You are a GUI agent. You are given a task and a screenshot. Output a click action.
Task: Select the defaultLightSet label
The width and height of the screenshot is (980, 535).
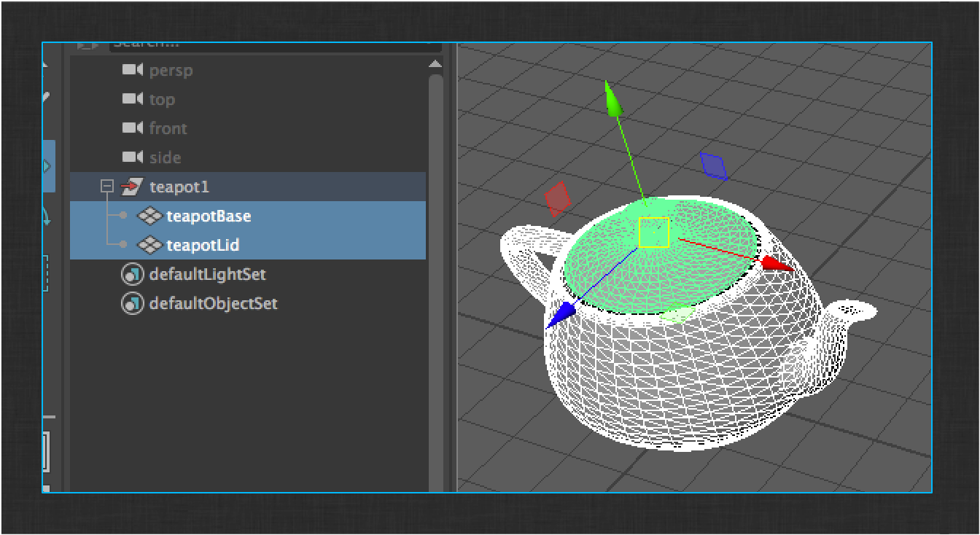[x=208, y=274]
